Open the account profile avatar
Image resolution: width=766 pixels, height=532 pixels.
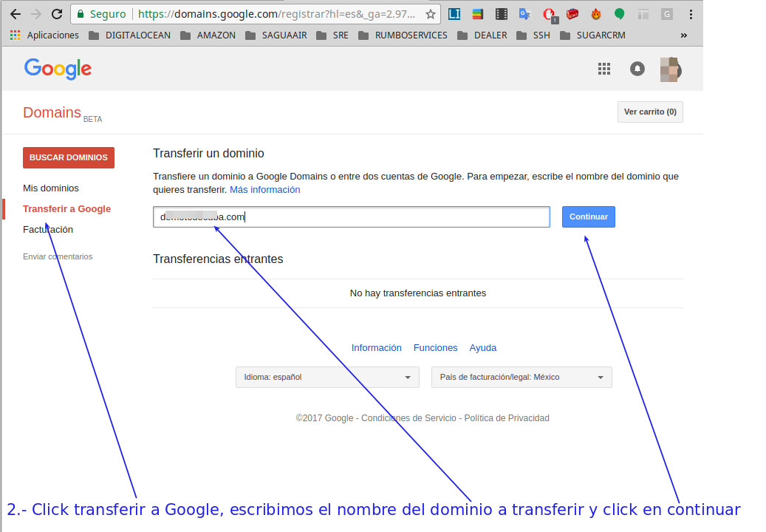click(x=670, y=69)
